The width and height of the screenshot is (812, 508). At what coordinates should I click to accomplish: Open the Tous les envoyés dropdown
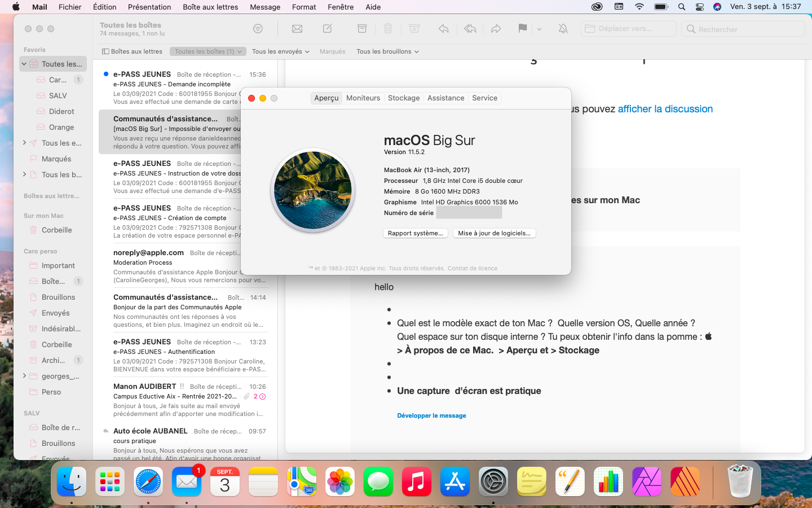[x=280, y=51]
